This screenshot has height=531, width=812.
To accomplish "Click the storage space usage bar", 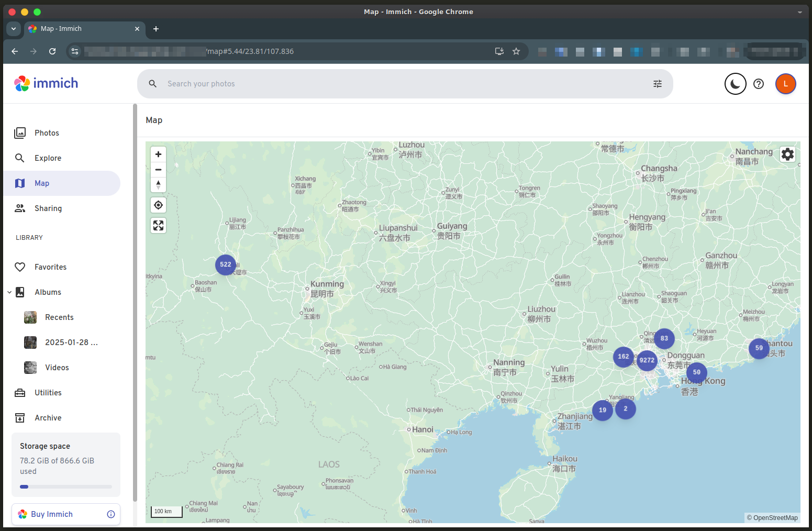I will pyautogui.click(x=66, y=486).
